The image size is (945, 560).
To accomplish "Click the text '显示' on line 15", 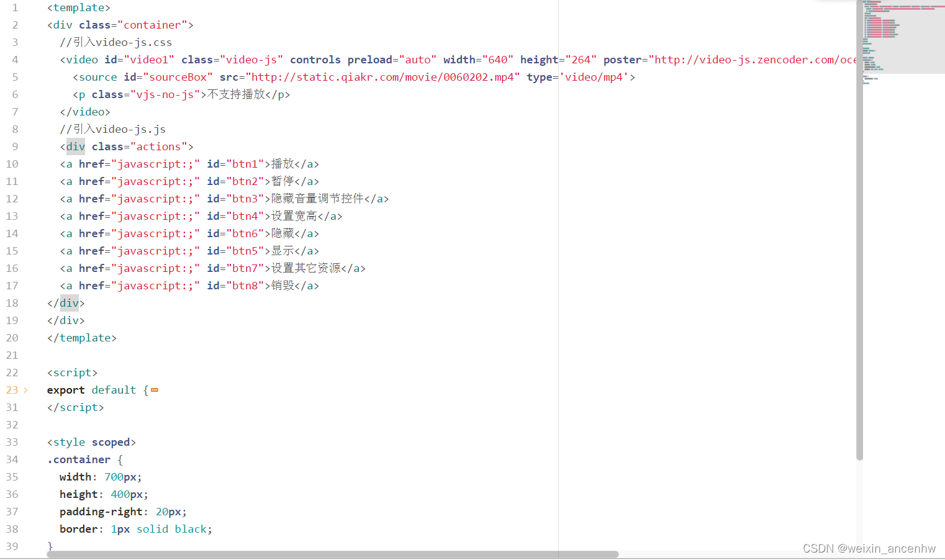I will click(283, 251).
